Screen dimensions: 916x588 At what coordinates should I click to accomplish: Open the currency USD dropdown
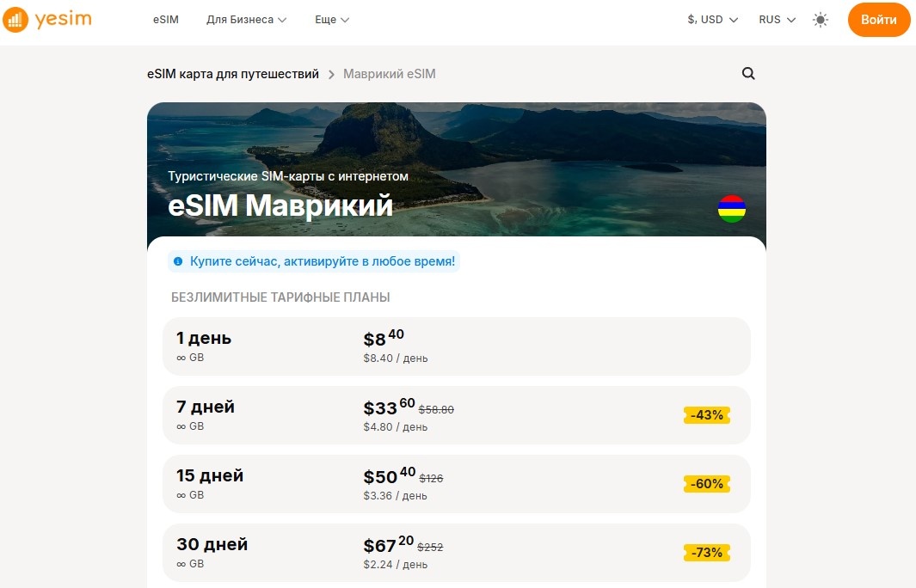(x=712, y=20)
